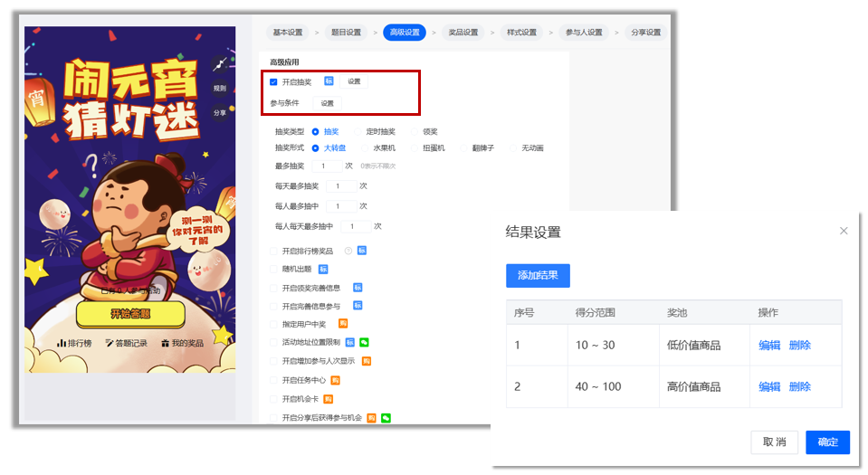Click the 购 badge beside 开启增加参与人次显示
Viewport: 868px width, 475px height.
[x=367, y=361]
